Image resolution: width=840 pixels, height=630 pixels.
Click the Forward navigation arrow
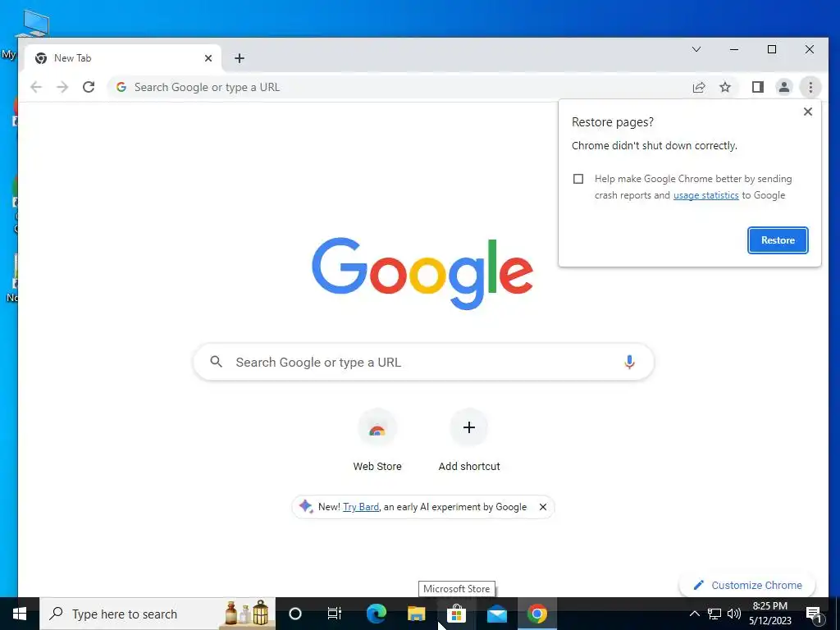click(x=62, y=87)
